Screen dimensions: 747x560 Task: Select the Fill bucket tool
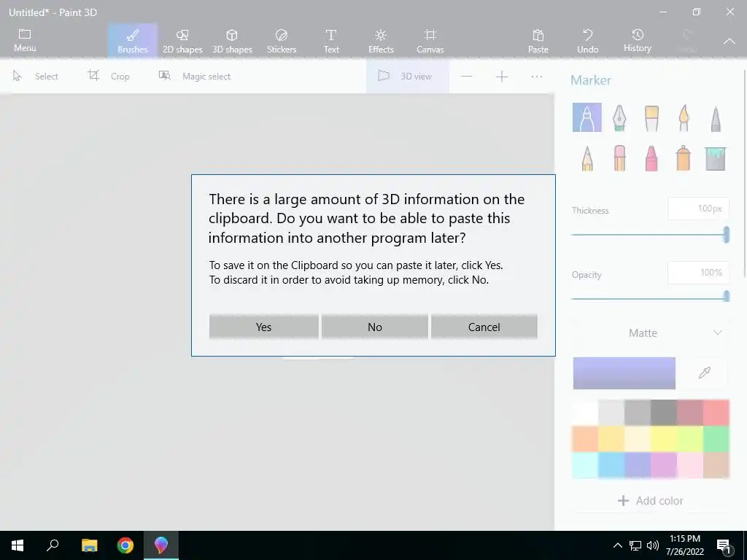(716, 158)
